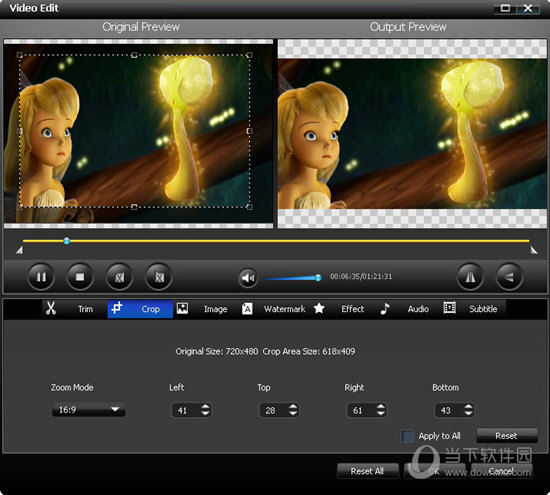Click the timeline playhead knob
This screenshot has width=550, height=495.
pyautogui.click(x=66, y=241)
